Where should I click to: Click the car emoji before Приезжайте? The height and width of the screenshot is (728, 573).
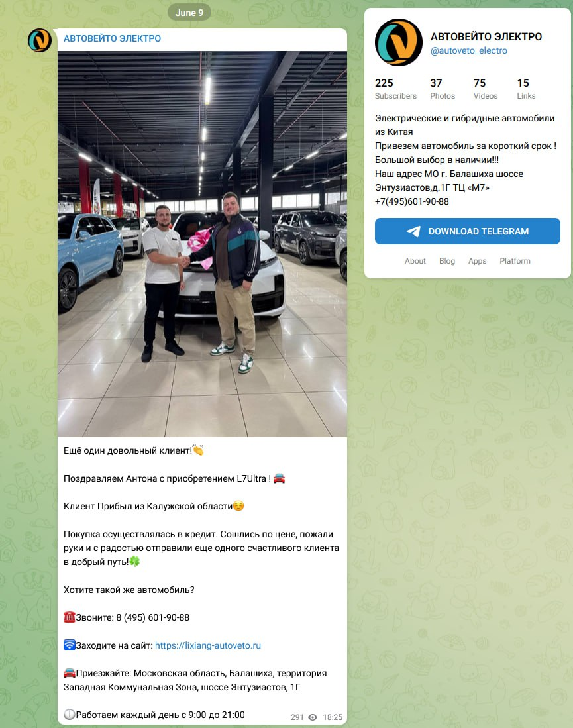point(69,673)
